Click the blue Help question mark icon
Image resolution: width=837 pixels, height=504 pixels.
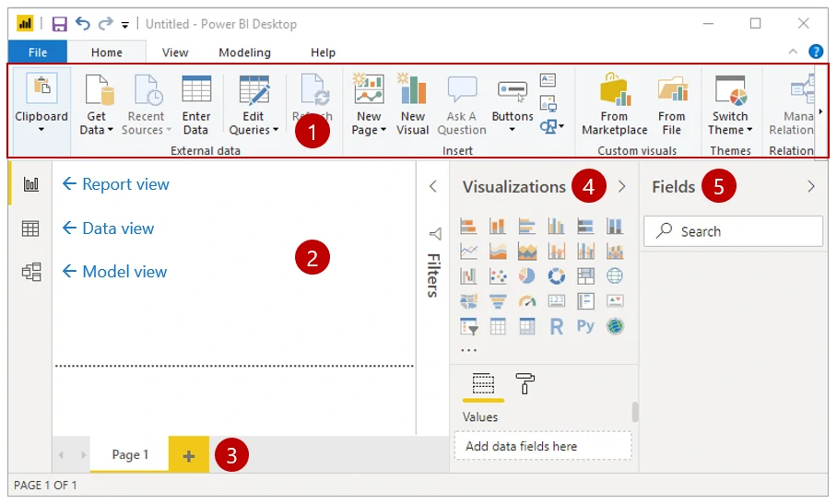click(816, 52)
